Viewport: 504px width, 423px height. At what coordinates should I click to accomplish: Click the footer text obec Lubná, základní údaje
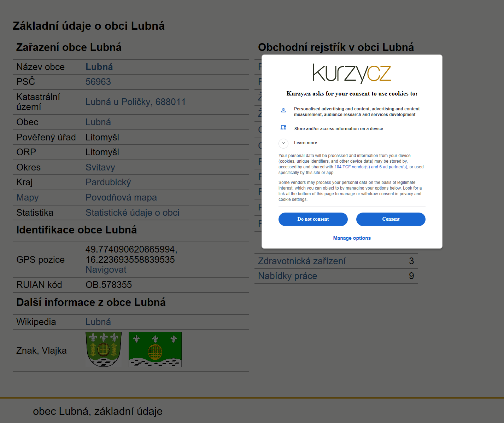point(98,411)
